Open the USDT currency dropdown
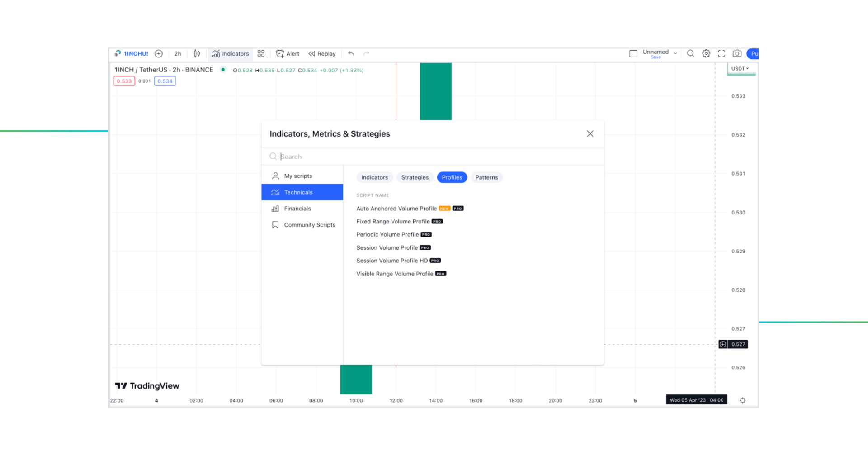Screen dimensions: 868x456 741,69
